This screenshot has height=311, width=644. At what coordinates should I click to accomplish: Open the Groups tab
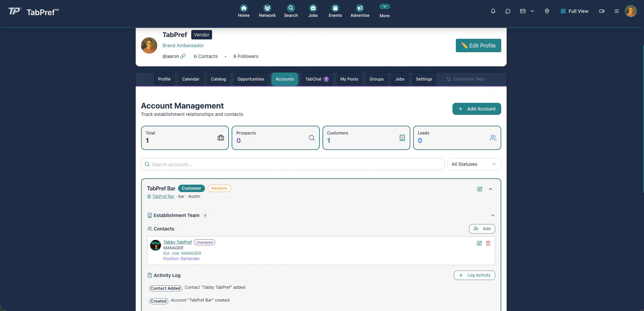click(x=377, y=79)
